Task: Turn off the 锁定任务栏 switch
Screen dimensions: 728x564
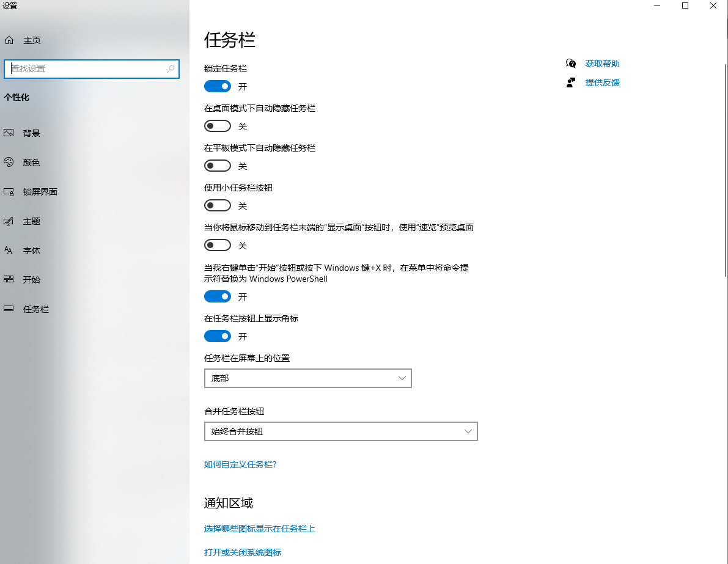Action: pyautogui.click(x=218, y=86)
